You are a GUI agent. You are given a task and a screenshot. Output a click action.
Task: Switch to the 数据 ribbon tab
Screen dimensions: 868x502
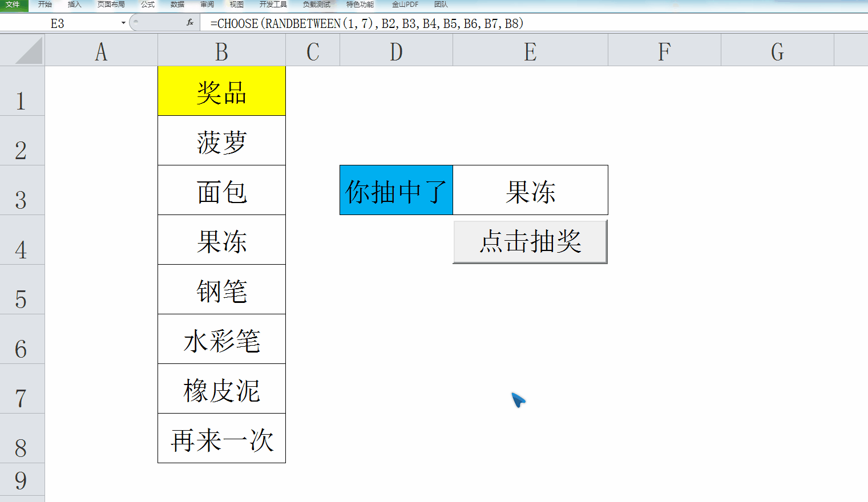[177, 5]
